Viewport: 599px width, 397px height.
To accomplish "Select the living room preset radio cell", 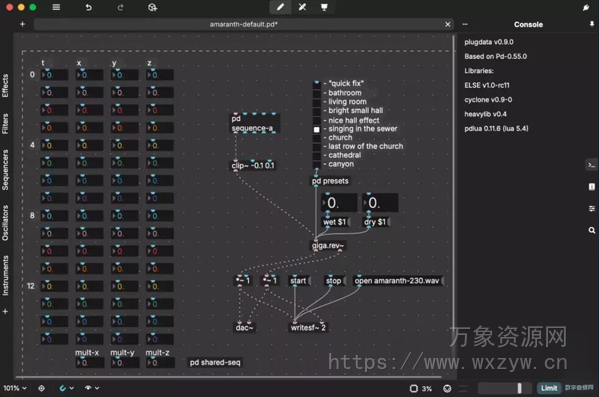I will pyautogui.click(x=317, y=102).
